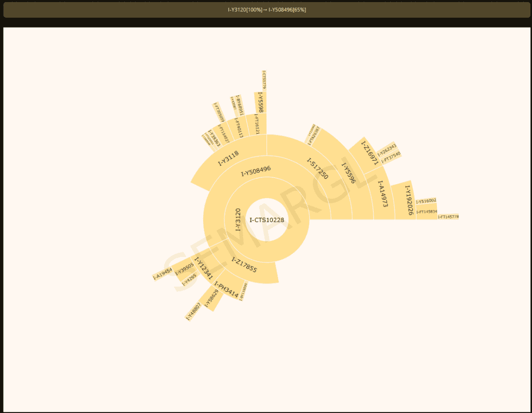Select the I-Z17855 wedge
The image size is (532, 413).
click(x=243, y=265)
